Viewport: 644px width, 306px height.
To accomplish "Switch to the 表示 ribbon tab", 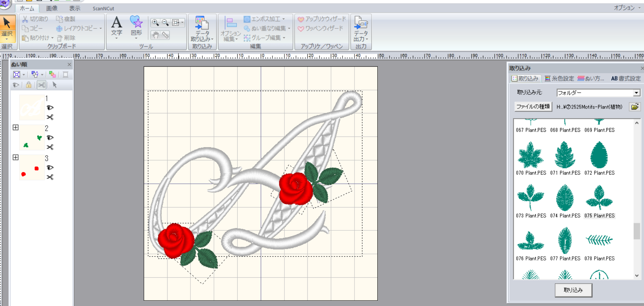I will 75,9.
